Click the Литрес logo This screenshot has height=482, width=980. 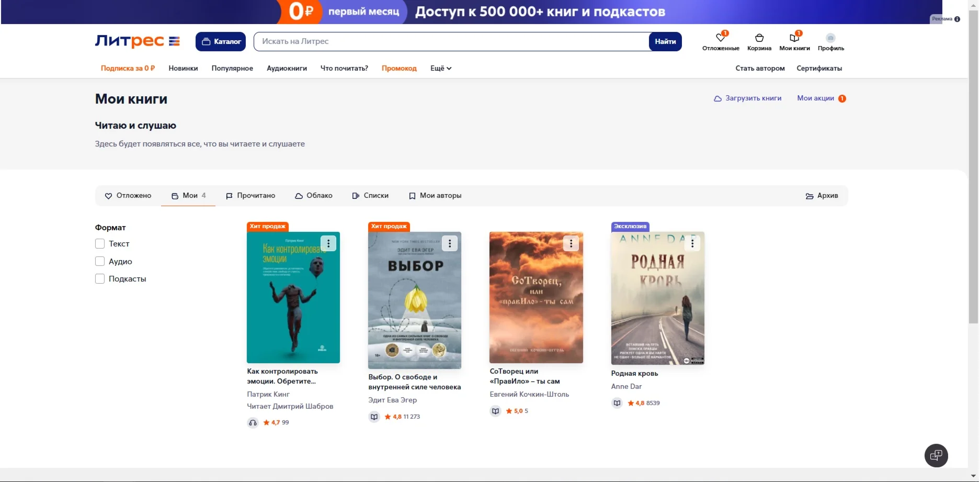pyautogui.click(x=138, y=41)
